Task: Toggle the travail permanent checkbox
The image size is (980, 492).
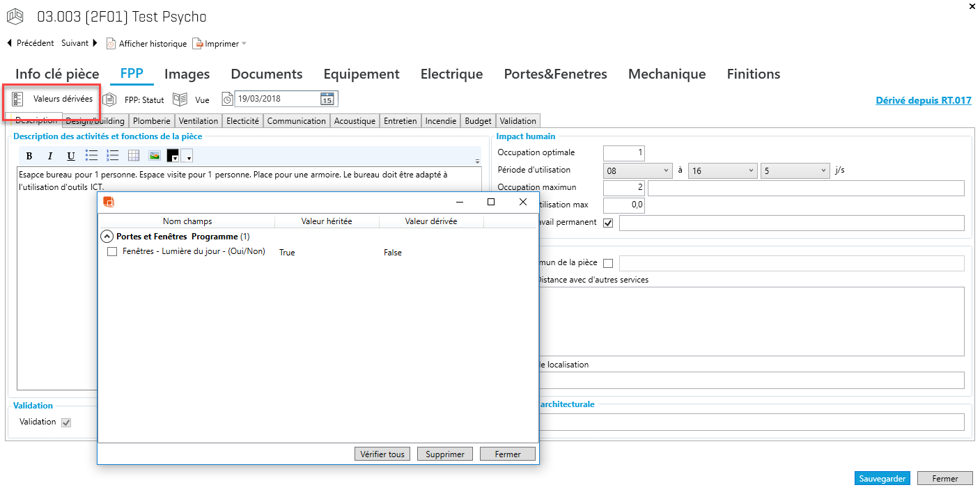Action: point(608,223)
